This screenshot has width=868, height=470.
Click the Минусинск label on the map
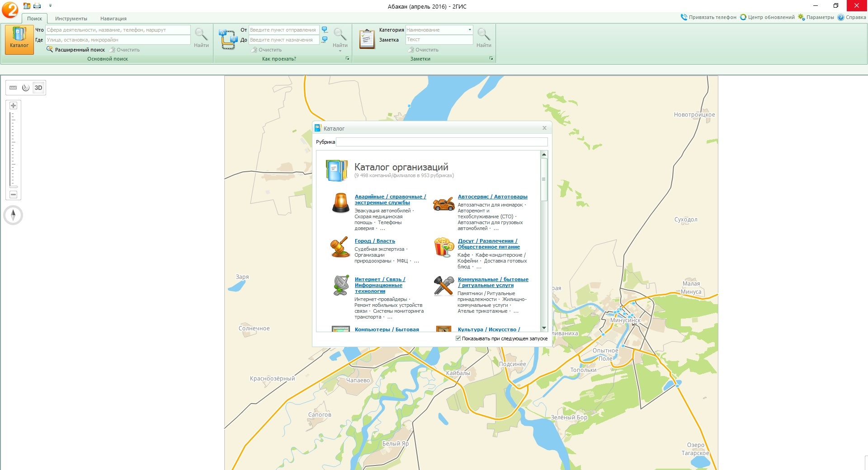click(625, 320)
